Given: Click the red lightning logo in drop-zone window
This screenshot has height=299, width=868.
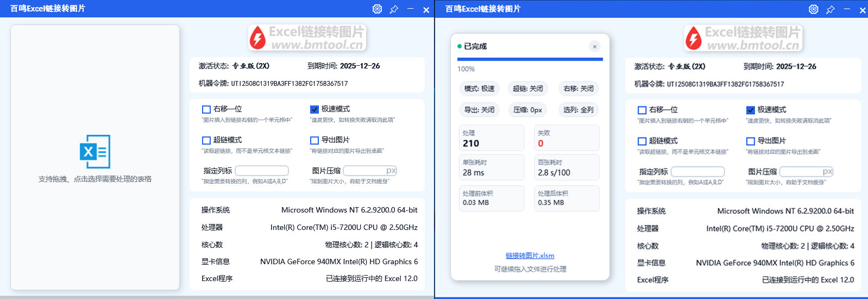Looking at the screenshot, I should click(257, 38).
